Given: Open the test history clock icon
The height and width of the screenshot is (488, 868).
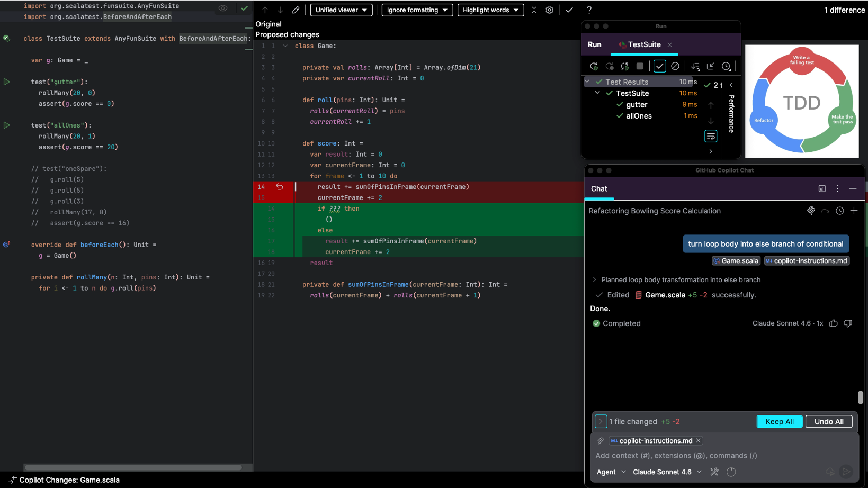Looking at the screenshot, I should tap(726, 66).
